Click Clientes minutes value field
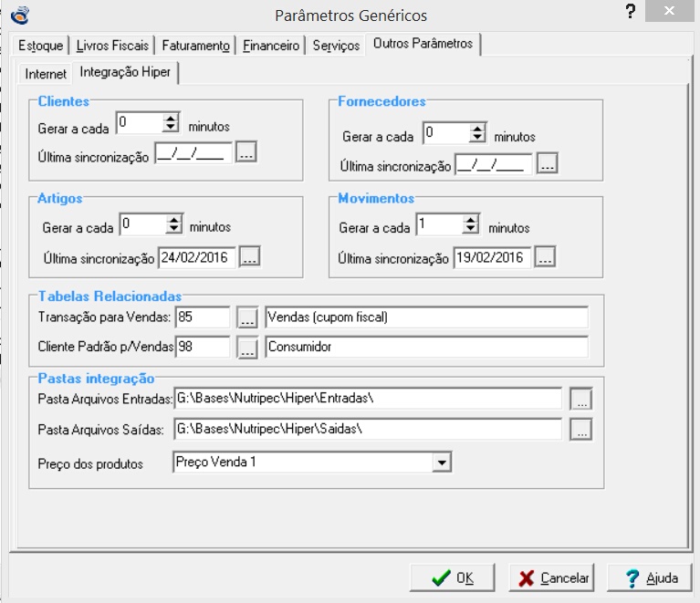 [x=140, y=123]
